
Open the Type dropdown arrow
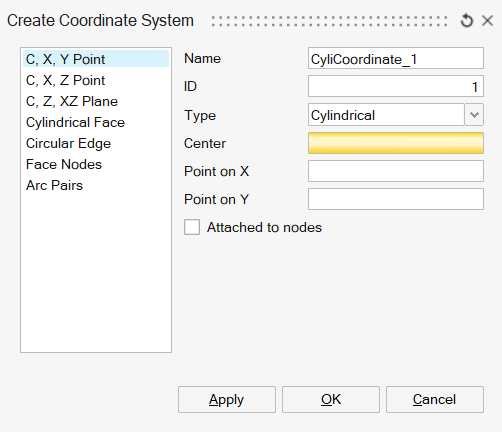(474, 115)
